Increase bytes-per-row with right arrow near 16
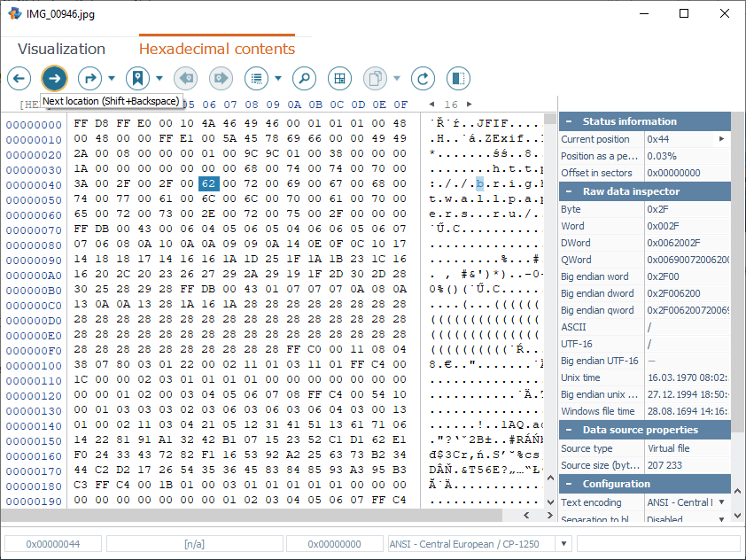Image resolution: width=746 pixels, height=560 pixels. pyautogui.click(x=470, y=105)
